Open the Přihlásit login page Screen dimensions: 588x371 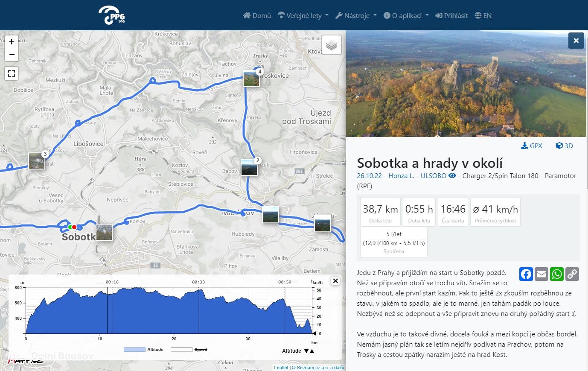pyautogui.click(x=451, y=15)
